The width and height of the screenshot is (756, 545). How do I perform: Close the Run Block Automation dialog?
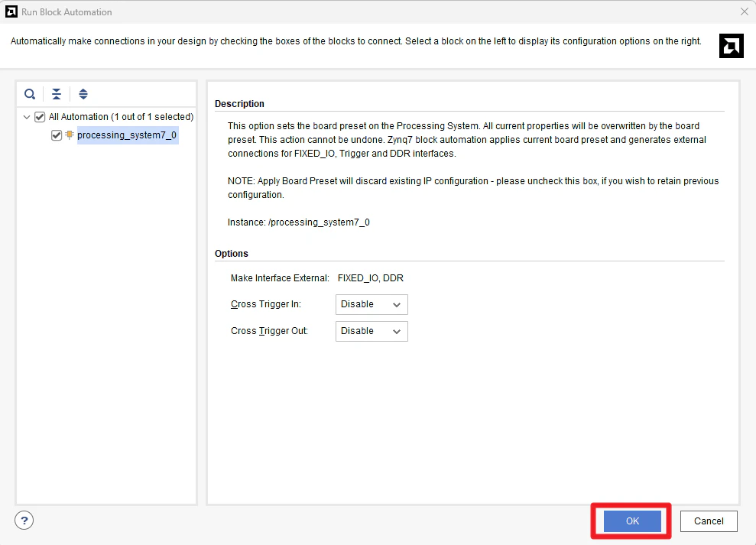745,11
